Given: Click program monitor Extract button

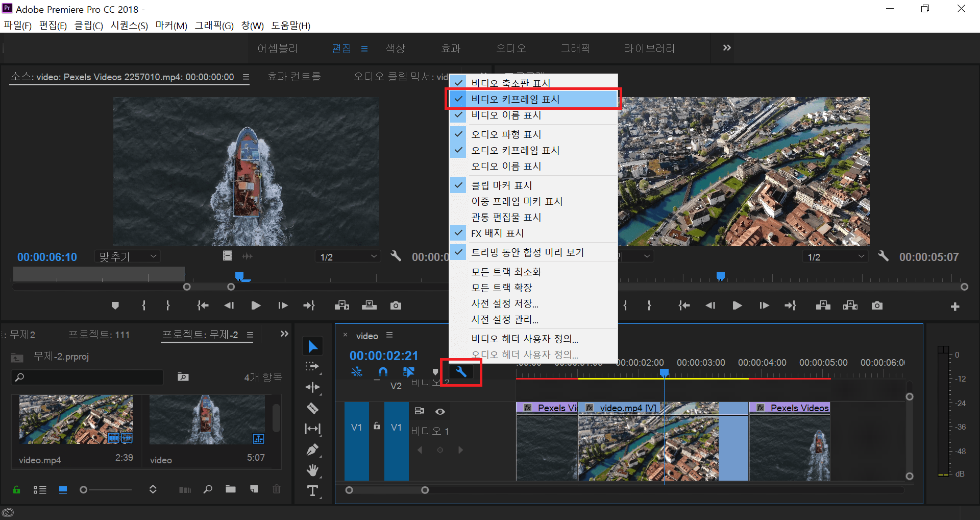Looking at the screenshot, I should (x=850, y=305).
